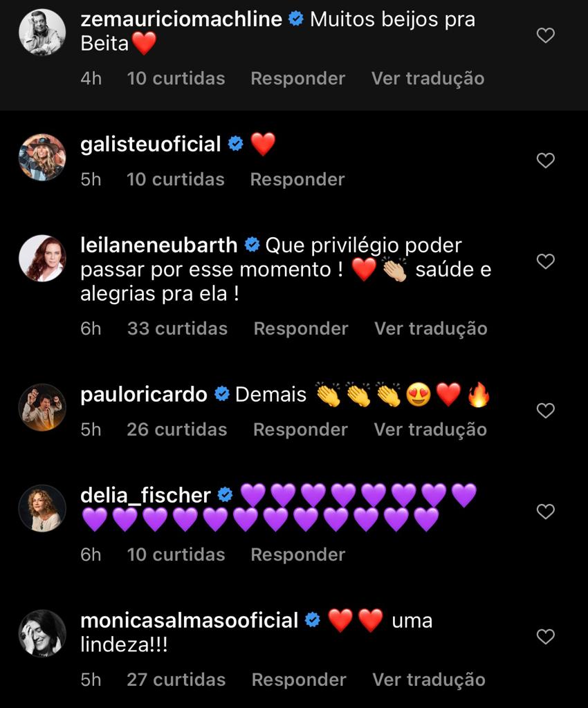This screenshot has width=588, height=708.
Task: Open pauloricardo's profile picture
Action: (42, 408)
